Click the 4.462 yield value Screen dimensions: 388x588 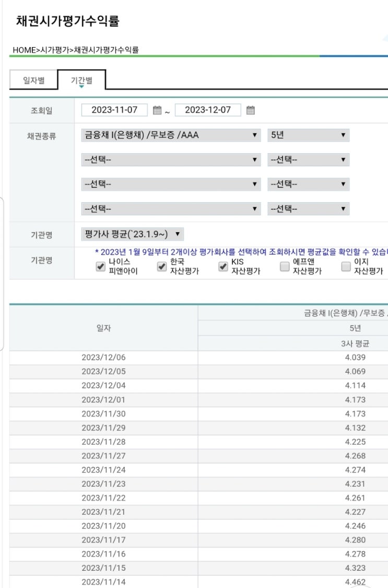tap(356, 582)
